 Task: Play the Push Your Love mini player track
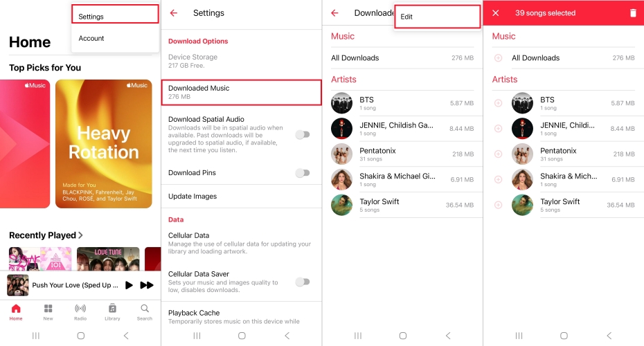(129, 285)
